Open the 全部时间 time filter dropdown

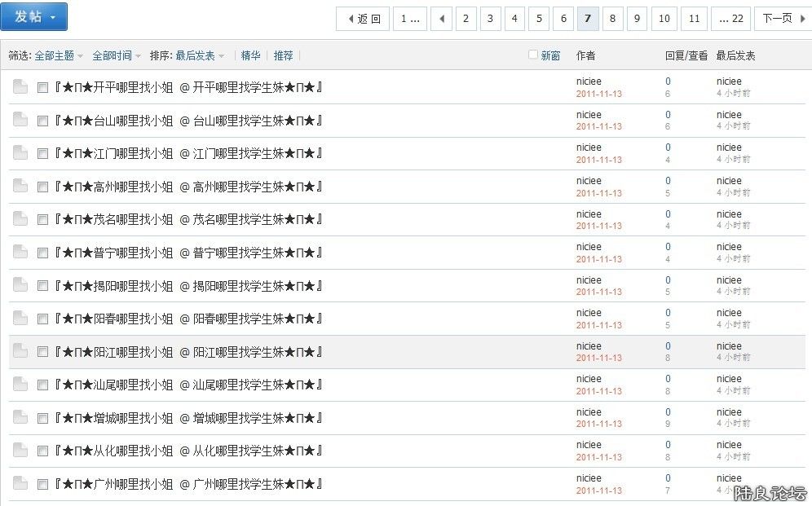117,55
